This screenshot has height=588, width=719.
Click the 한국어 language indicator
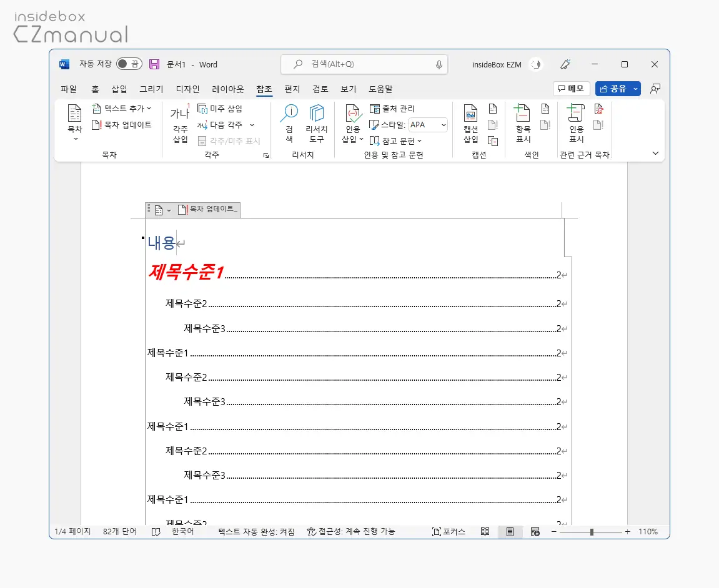click(183, 532)
